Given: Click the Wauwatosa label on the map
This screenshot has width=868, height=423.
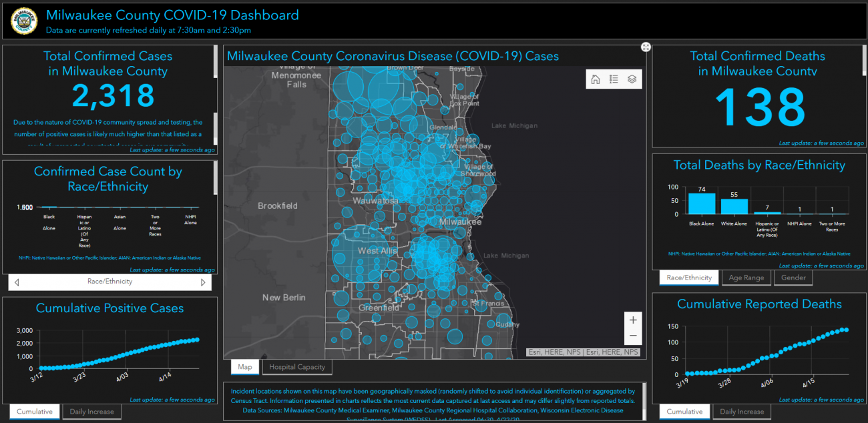Looking at the screenshot, I should [x=375, y=200].
